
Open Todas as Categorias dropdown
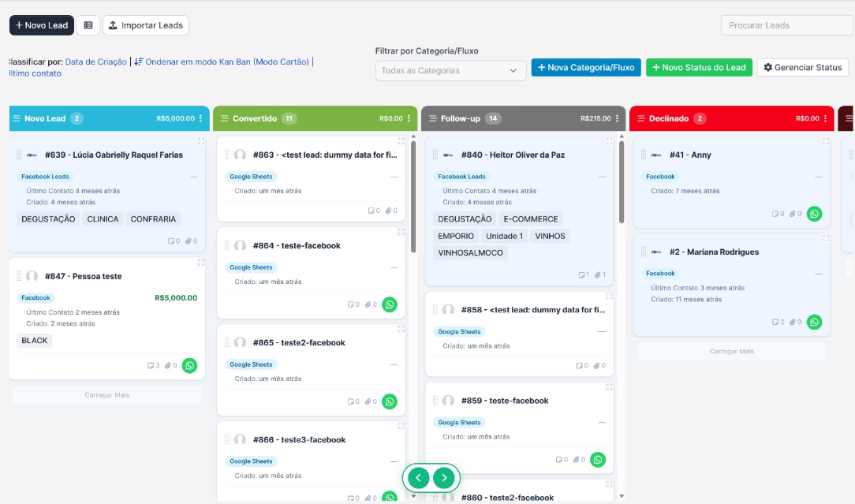(x=450, y=70)
